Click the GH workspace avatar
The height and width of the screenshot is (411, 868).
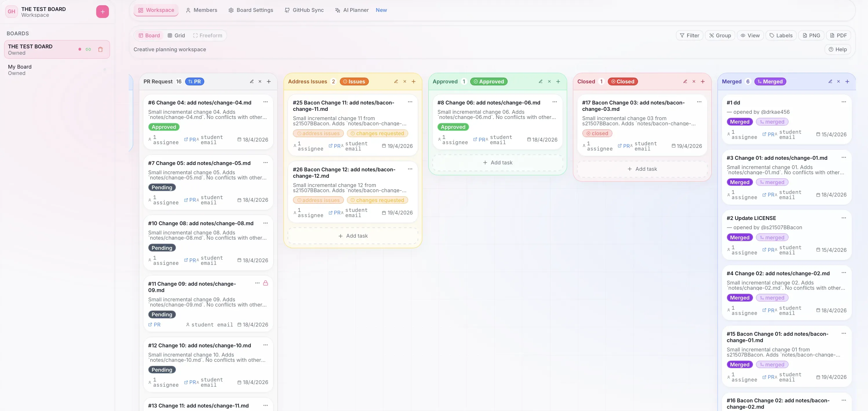[x=12, y=12]
